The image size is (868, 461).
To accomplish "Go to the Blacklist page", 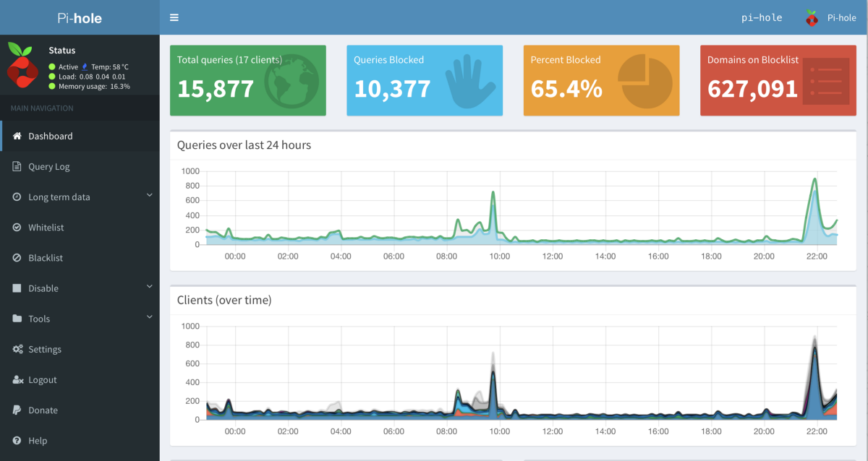I will [80, 257].
